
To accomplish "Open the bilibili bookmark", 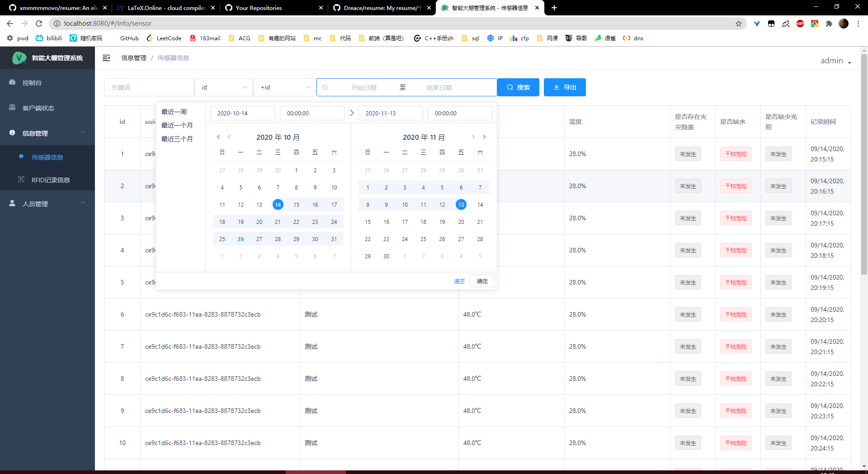I will pos(49,38).
